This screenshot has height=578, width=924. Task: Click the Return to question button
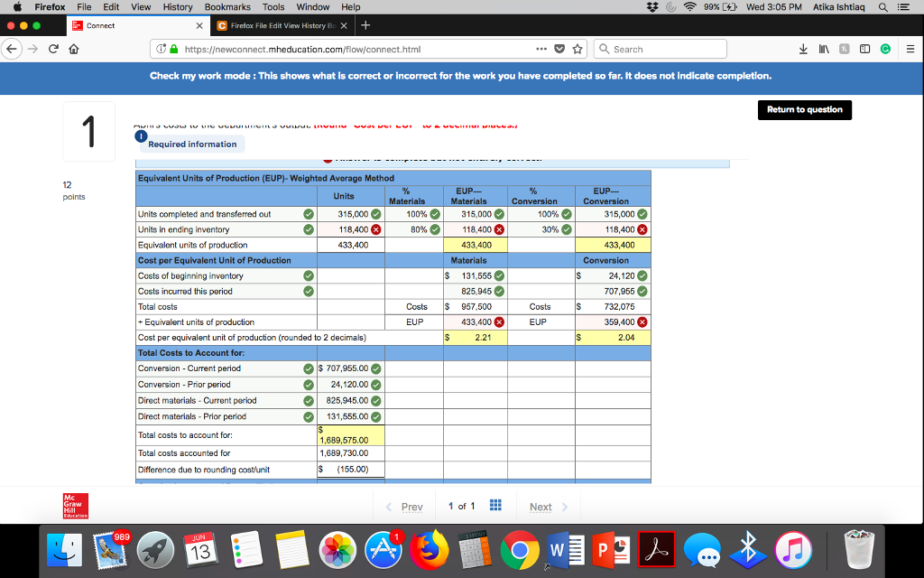804,109
